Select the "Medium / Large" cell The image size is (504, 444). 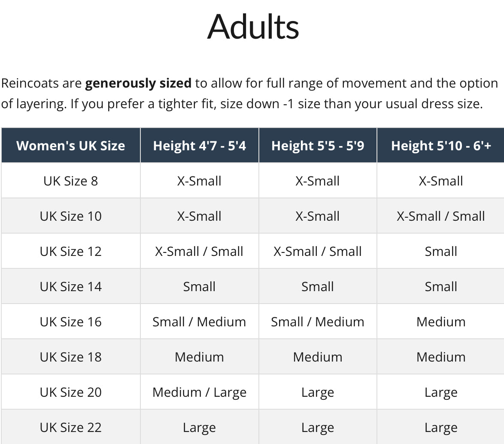[199, 392]
